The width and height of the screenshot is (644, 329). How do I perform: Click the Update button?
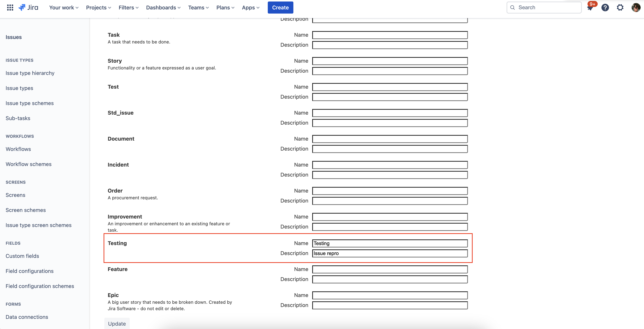(117, 324)
